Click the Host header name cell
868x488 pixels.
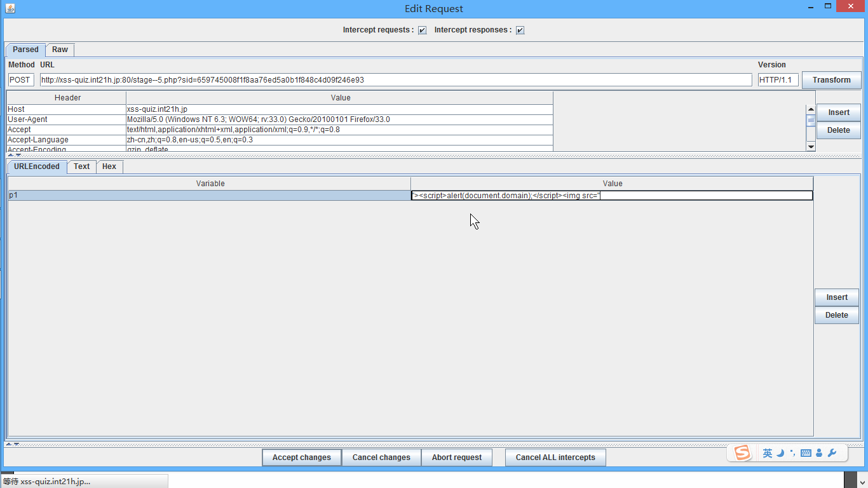[x=66, y=109]
